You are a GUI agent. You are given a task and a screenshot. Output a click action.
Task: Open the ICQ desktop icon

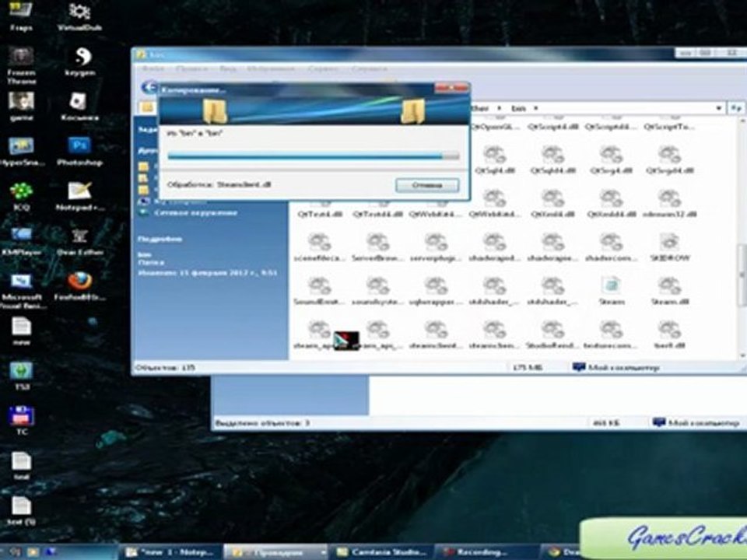tap(21, 191)
